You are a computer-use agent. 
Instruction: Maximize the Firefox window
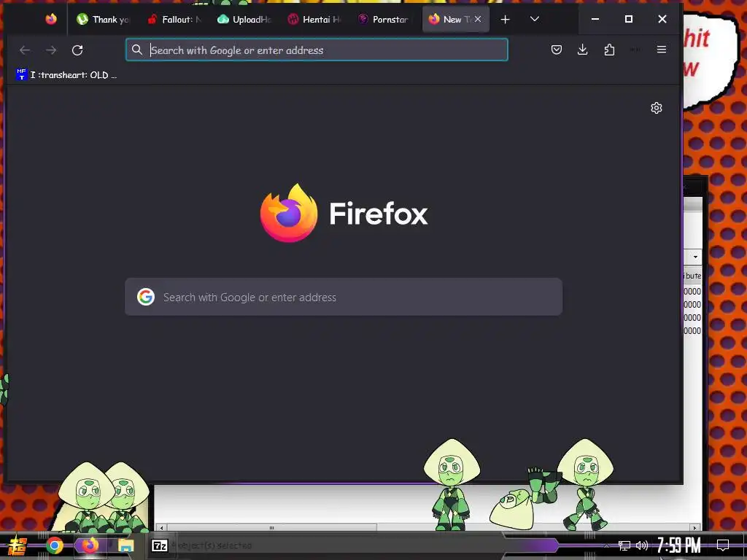click(629, 19)
